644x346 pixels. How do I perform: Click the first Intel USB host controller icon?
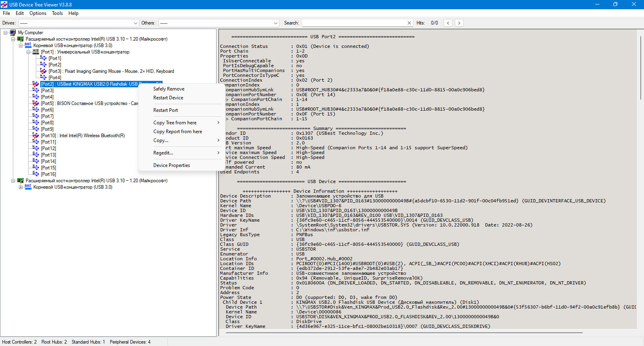[21, 39]
